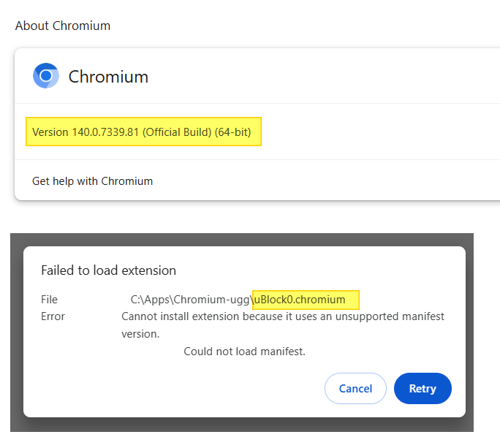Click the C:\Apps\Chromium-ugg path text
The width and height of the screenshot is (500, 448).
(192, 300)
